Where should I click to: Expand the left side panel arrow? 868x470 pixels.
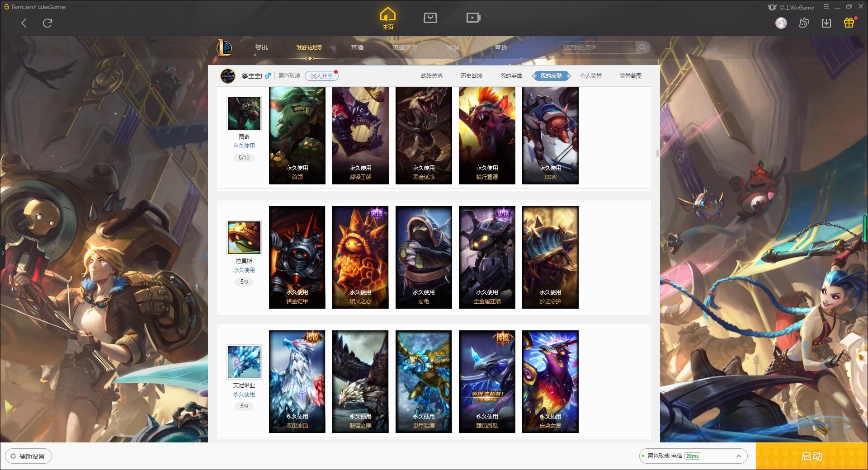tap(2, 253)
